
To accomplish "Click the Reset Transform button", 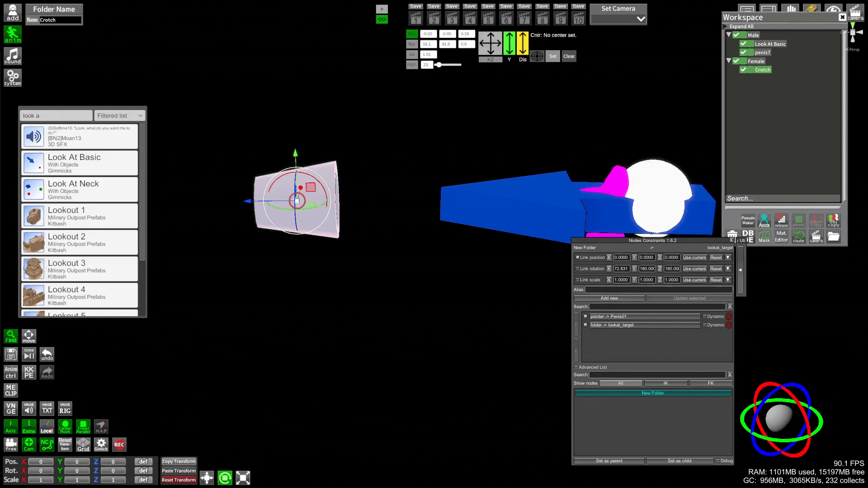I will (x=179, y=480).
